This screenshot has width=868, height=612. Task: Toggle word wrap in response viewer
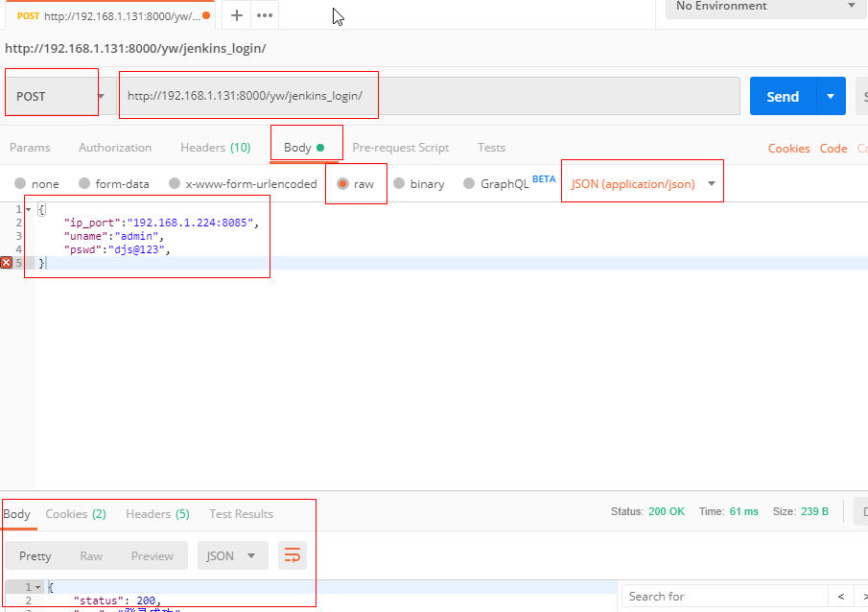(x=293, y=555)
